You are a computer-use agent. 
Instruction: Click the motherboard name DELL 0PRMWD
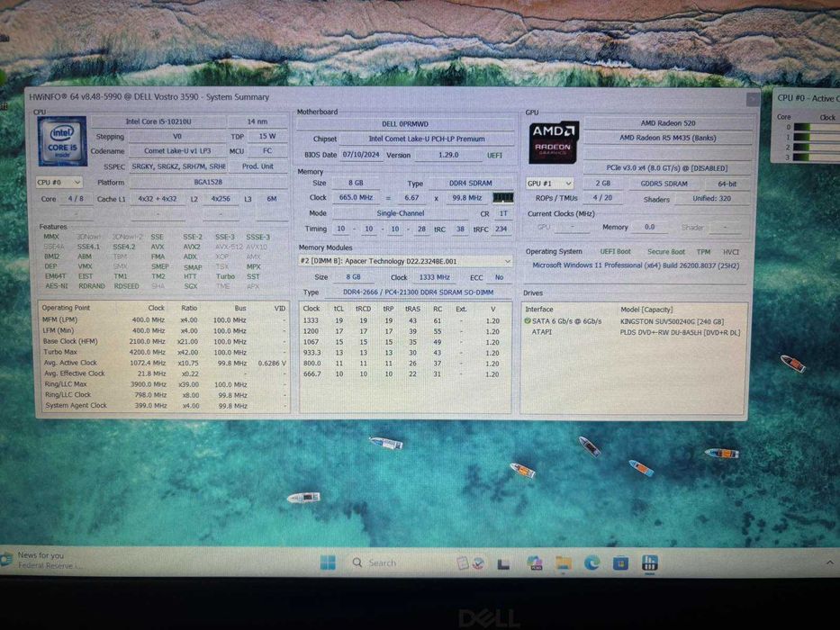pos(405,124)
